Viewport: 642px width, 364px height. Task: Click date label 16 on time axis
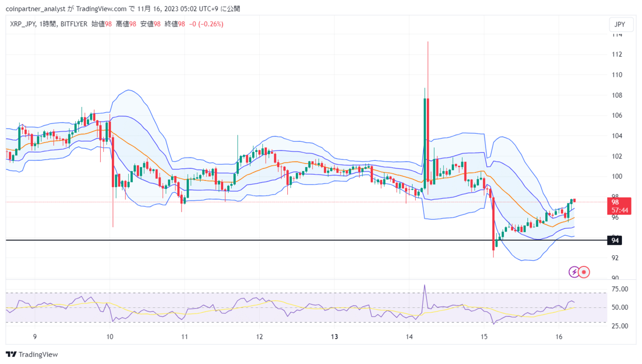coord(560,337)
